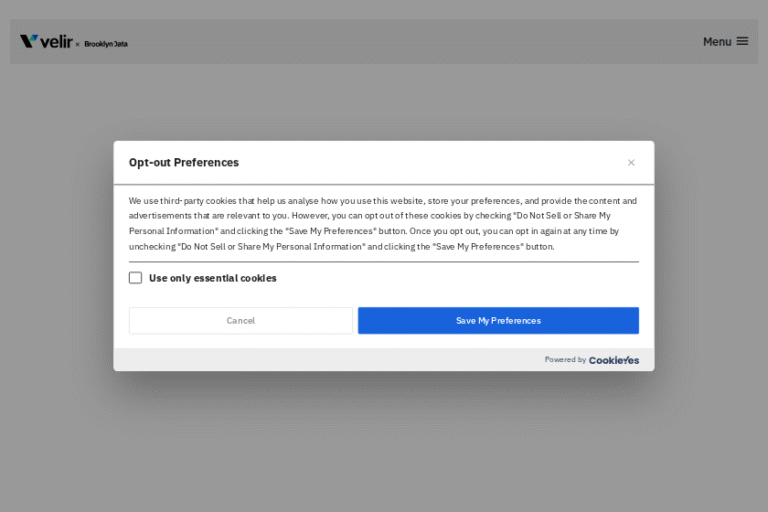Check the essential cookies checkbox
Viewport: 768px width, 512px height.
pyautogui.click(x=136, y=278)
